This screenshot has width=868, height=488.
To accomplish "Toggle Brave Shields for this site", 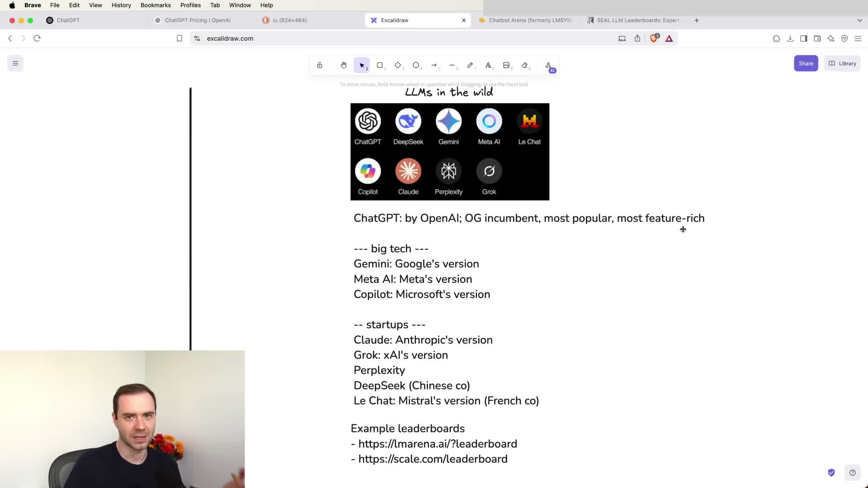I will pos(654,38).
